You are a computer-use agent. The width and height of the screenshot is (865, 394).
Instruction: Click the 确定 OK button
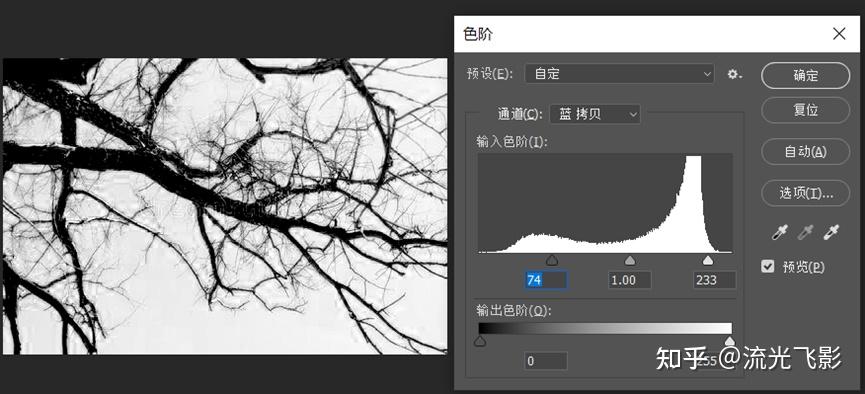pos(805,76)
